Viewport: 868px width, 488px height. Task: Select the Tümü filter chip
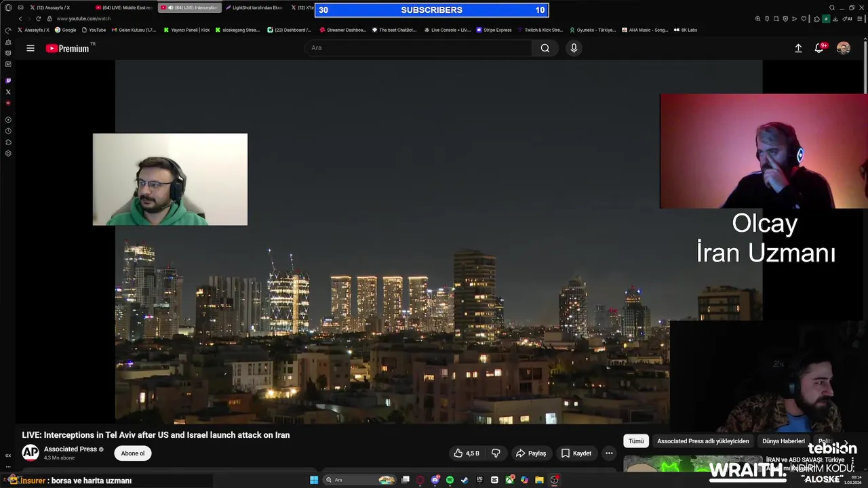(x=636, y=441)
